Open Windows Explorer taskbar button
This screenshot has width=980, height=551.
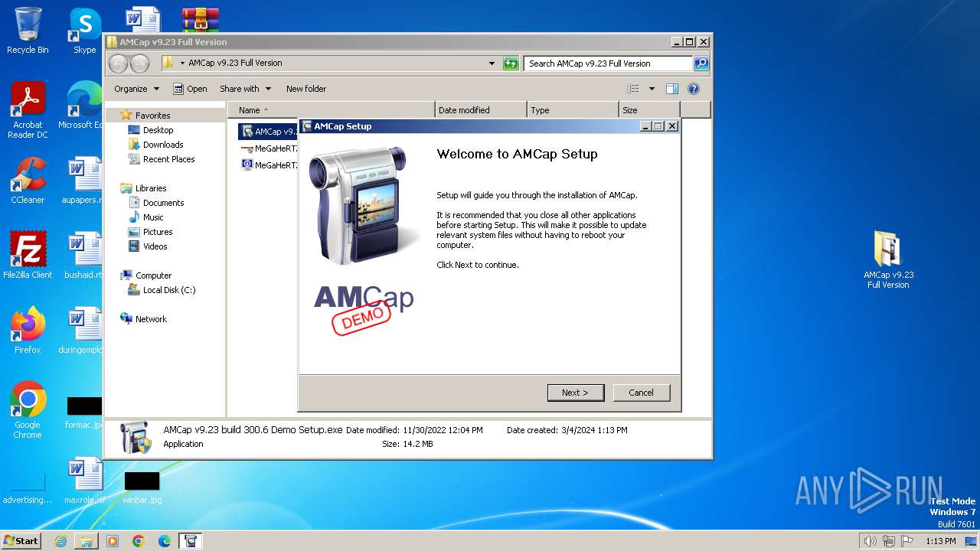87,541
